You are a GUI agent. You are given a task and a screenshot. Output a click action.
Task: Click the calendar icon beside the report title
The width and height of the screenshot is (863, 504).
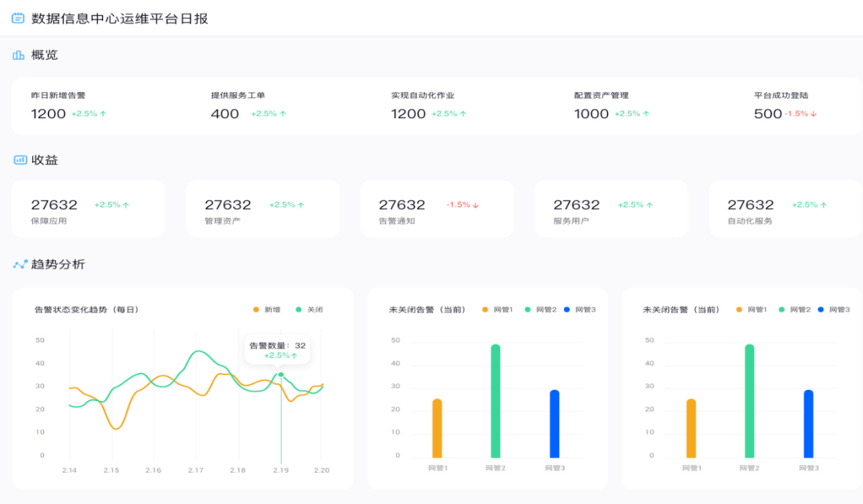tap(18, 18)
